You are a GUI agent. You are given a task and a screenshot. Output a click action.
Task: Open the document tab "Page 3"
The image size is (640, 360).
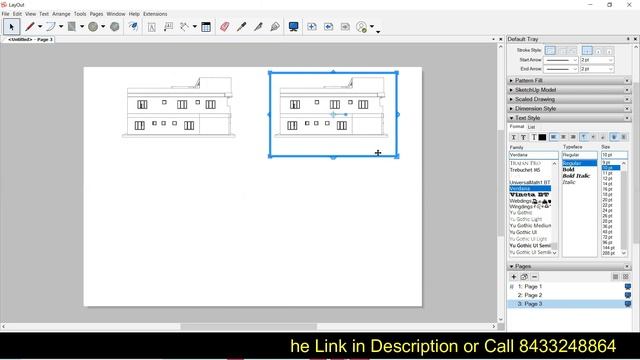click(28, 40)
